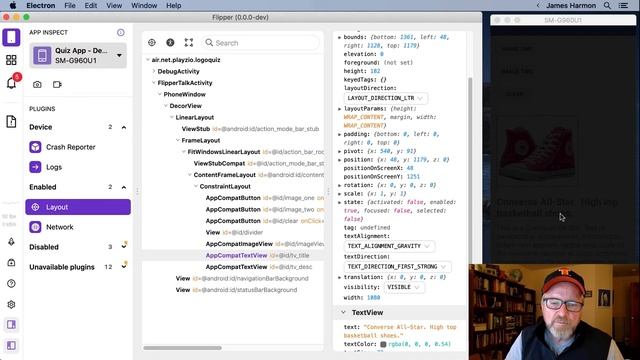Open the Flipper file document icon
Viewport: 640px width, 360px height.
pyautogui.click(x=11, y=121)
